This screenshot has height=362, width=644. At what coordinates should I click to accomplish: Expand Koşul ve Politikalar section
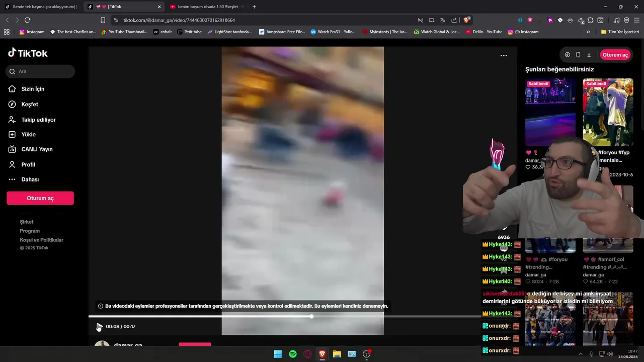coord(42,240)
